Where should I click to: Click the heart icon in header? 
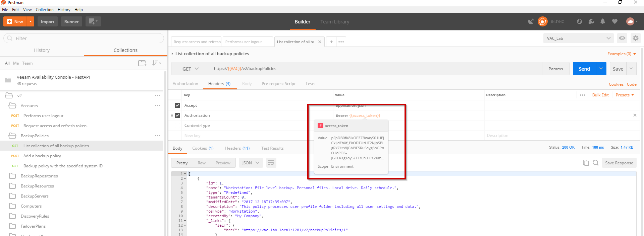[614, 21]
